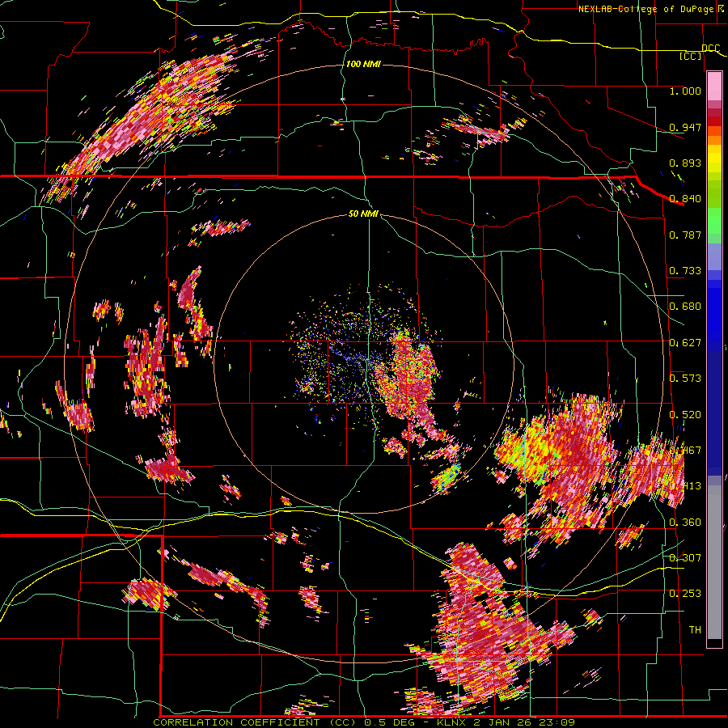Screen dimensions: 728x728
Task: Click the 100 NMI range ring label
Action: (363, 64)
